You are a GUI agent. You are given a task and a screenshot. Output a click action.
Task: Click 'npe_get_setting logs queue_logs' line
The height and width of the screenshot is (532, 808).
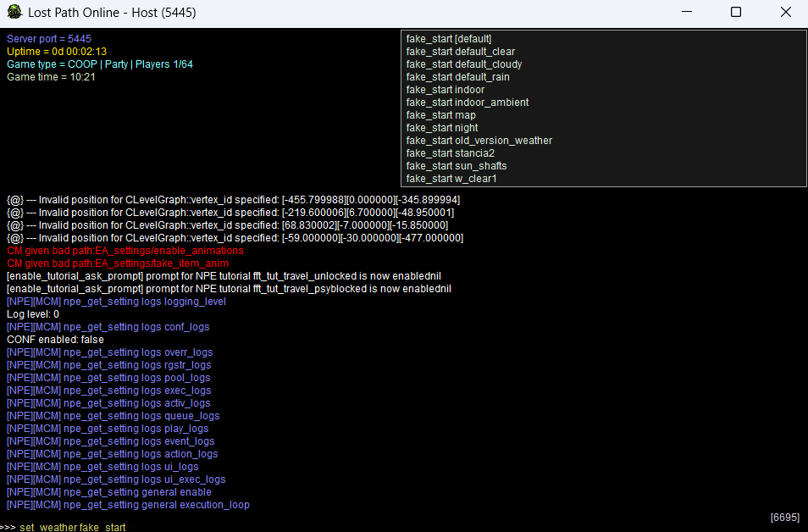(113, 415)
